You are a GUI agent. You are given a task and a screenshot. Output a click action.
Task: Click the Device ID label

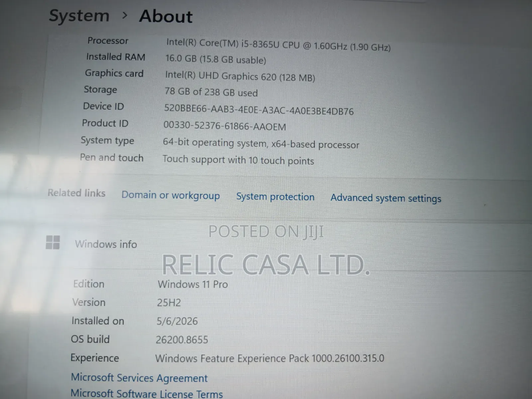click(103, 106)
